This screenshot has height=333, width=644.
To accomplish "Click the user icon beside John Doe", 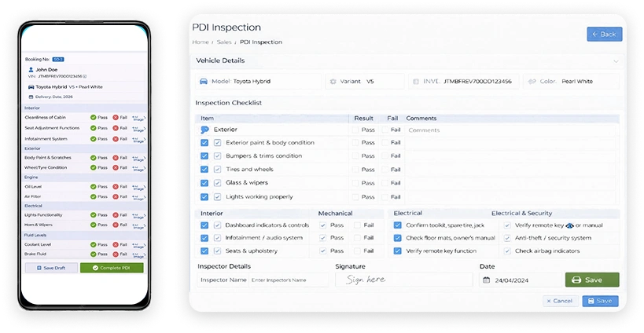I will pyautogui.click(x=31, y=70).
